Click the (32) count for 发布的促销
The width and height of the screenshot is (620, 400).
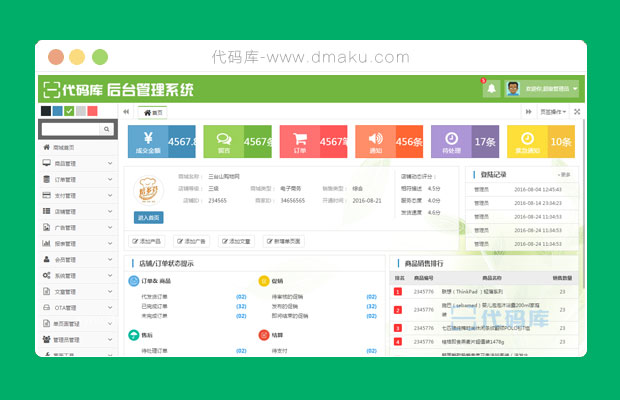pos(371,306)
